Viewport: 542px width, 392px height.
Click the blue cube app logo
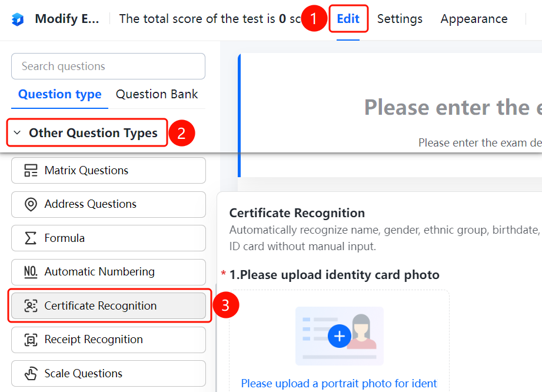coord(18,19)
